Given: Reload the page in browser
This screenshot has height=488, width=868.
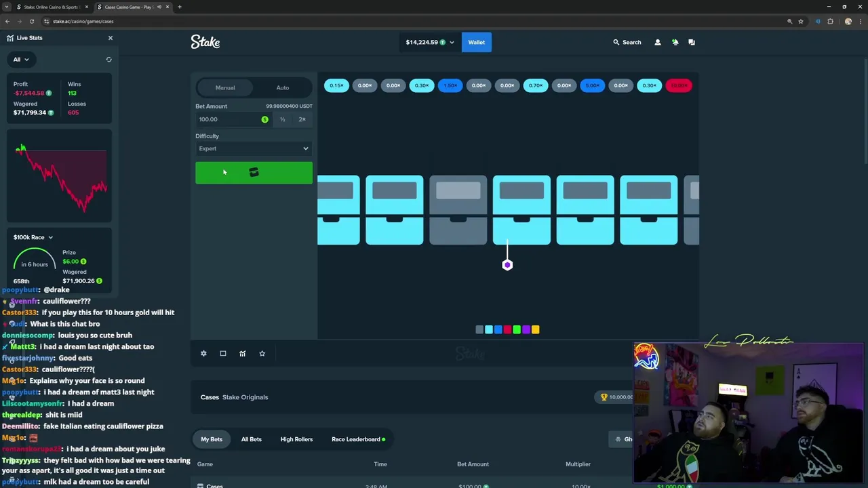Looking at the screenshot, I should tap(31, 21).
